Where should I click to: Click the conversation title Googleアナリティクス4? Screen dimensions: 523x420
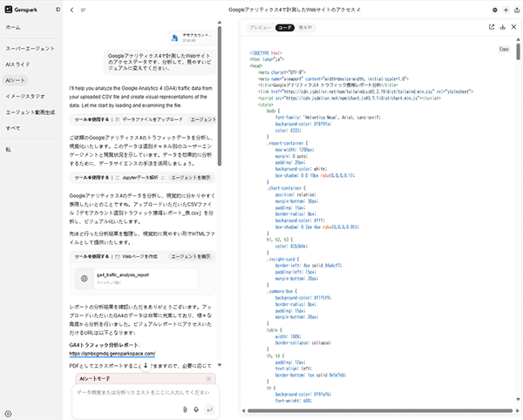pyautogui.click(x=292, y=10)
